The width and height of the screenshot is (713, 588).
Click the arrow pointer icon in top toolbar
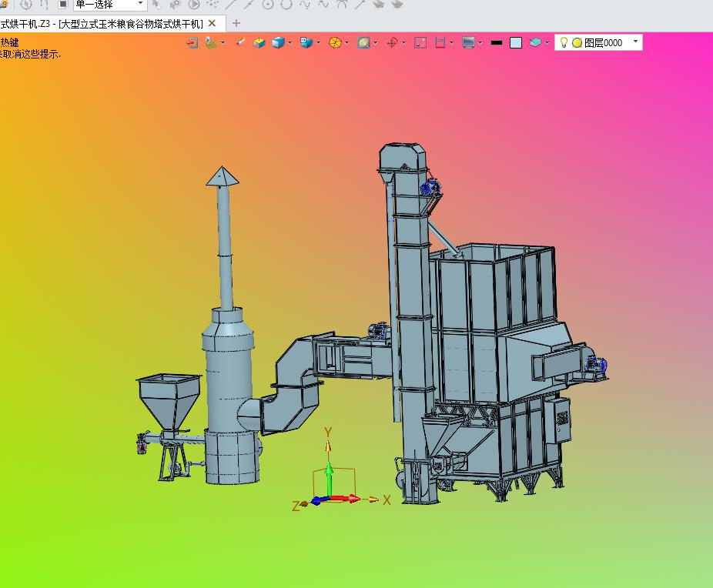[156, 4]
